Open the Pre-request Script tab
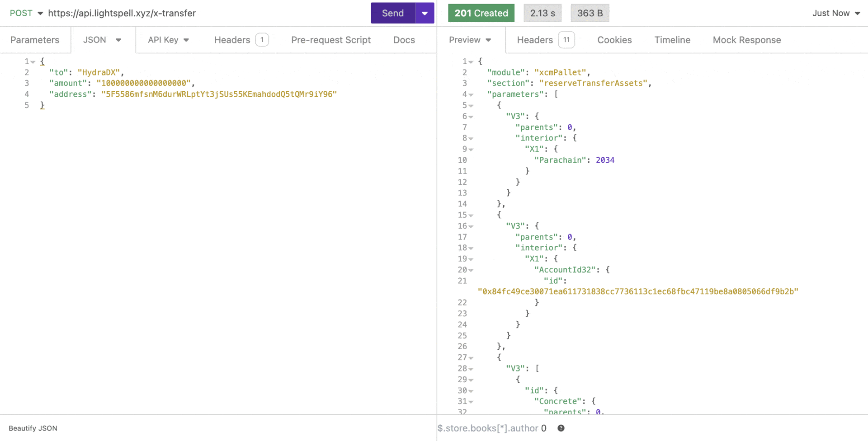 tap(330, 40)
